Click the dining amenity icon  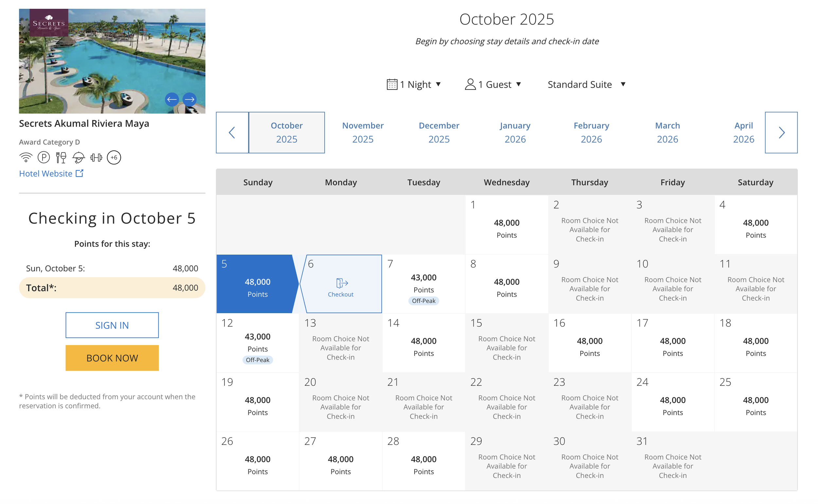pyautogui.click(x=61, y=157)
